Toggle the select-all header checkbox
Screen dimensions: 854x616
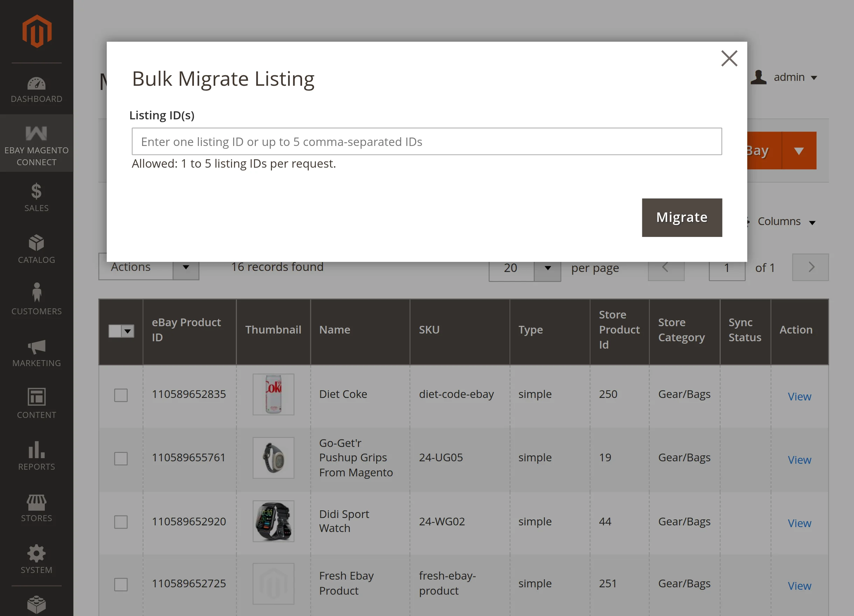115,331
